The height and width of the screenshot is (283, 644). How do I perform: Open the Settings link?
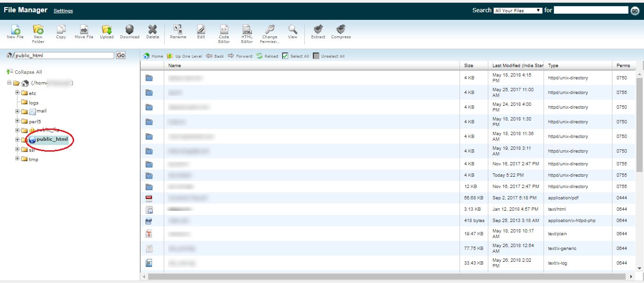tap(63, 10)
